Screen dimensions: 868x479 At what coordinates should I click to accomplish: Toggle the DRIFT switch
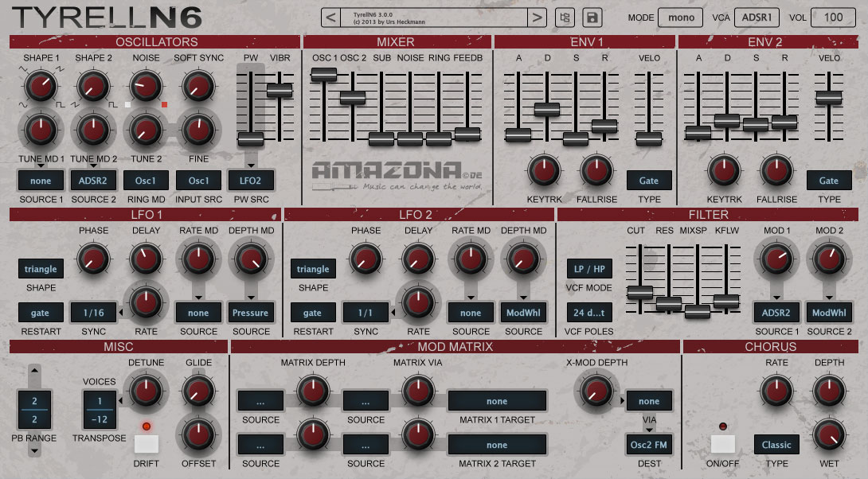[x=147, y=444]
